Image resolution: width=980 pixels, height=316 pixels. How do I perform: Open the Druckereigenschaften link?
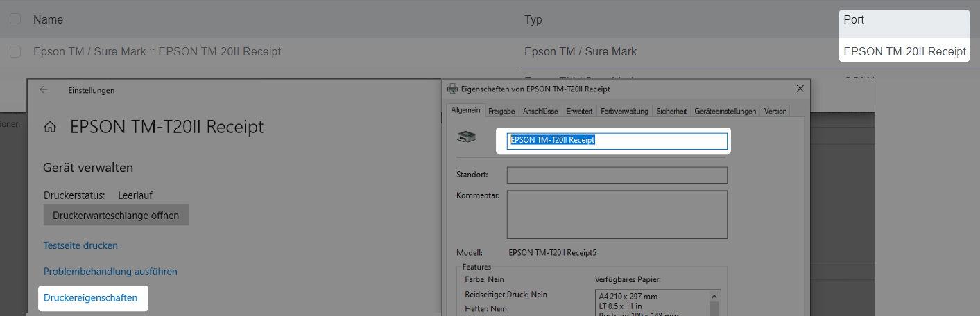click(x=91, y=298)
